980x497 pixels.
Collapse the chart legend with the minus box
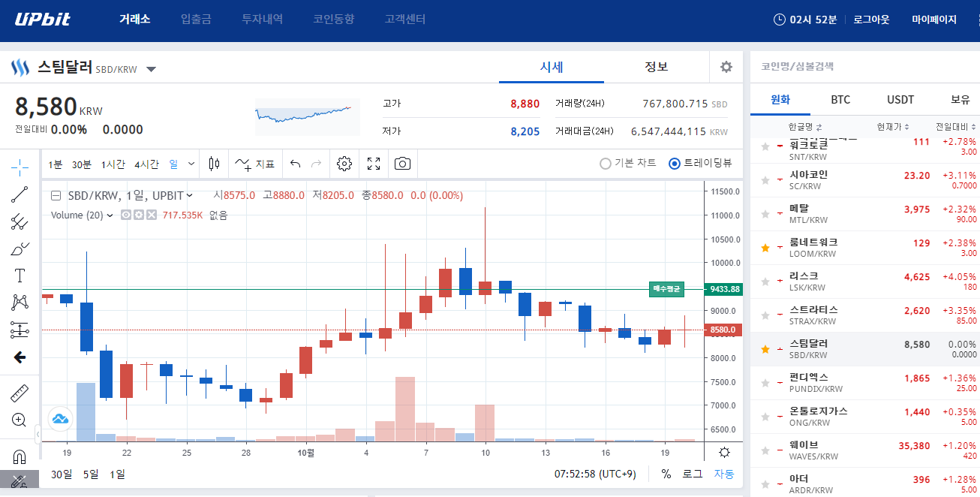click(56, 195)
